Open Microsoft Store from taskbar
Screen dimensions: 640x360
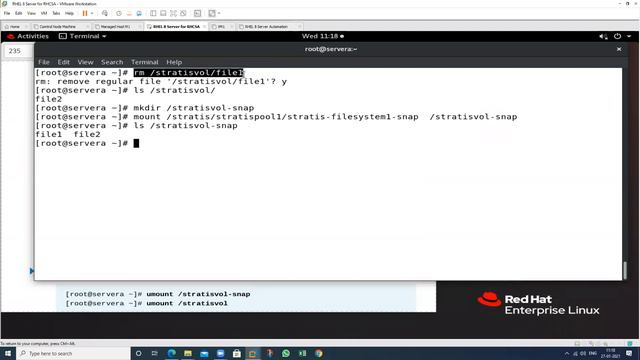237,353
